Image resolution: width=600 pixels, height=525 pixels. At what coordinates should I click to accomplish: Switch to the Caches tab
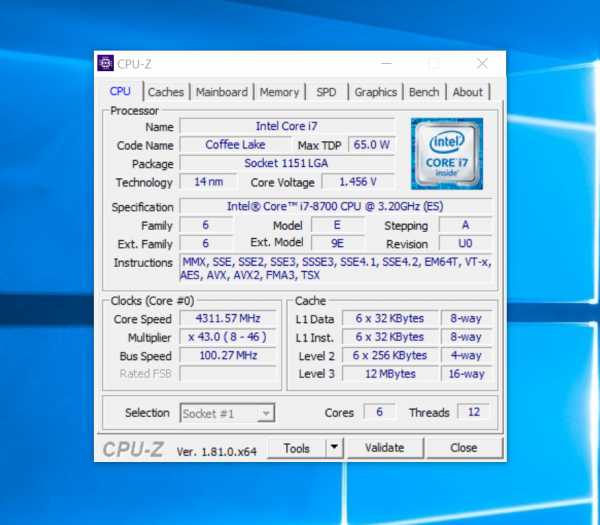click(x=166, y=92)
